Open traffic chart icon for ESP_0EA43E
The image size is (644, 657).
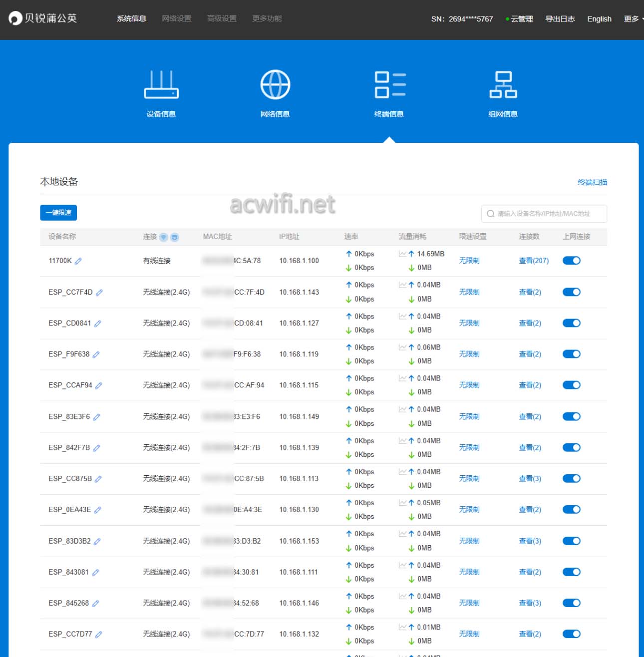pos(402,502)
